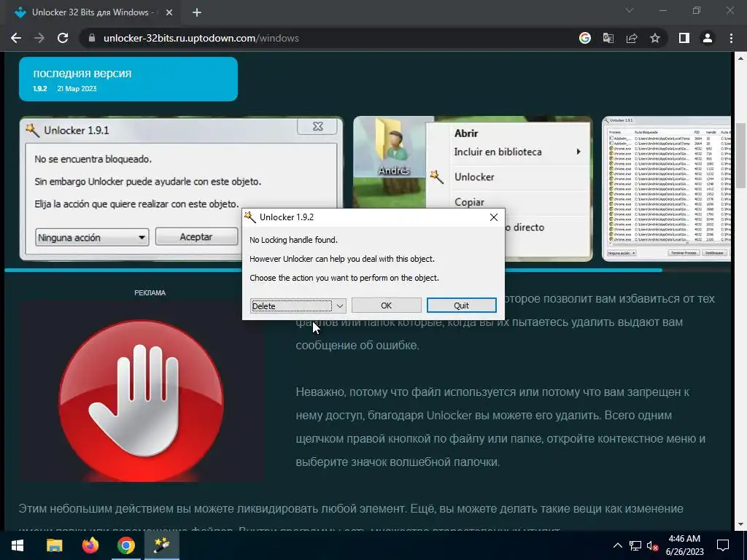This screenshot has width=747, height=560.
Task: Click the РЕКЛАМА label
Action: (150, 293)
